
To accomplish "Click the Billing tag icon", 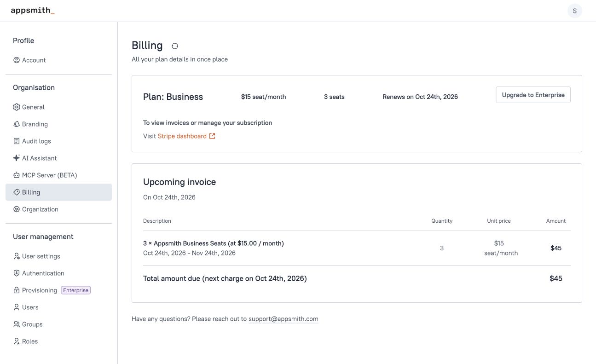I will click(x=17, y=192).
